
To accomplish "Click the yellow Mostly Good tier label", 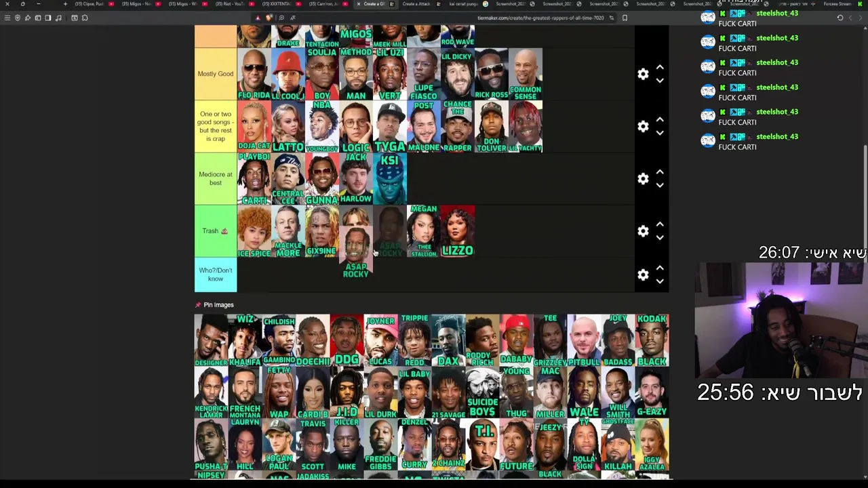I will click(216, 74).
